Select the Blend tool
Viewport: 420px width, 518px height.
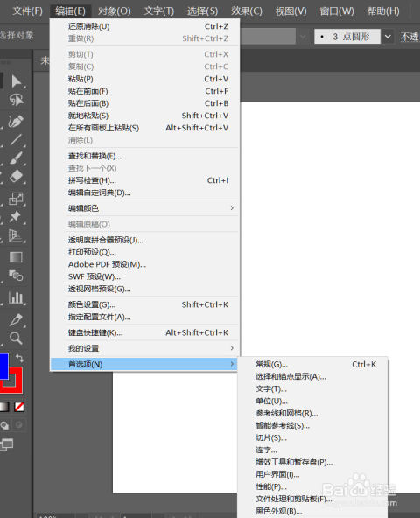(16, 275)
